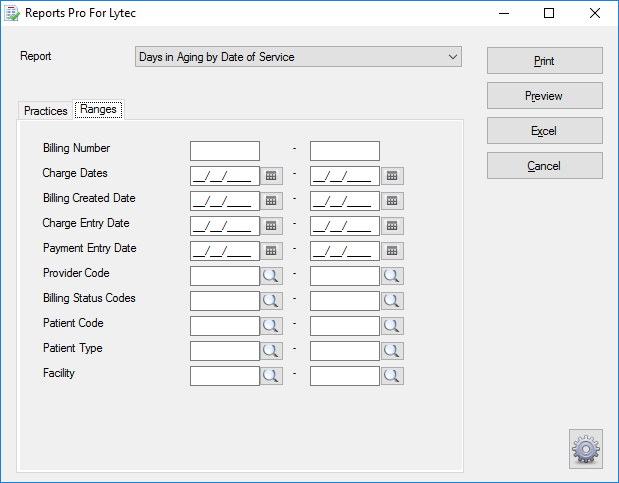
Task: Search Patient Type start value lookup
Action: coord(271,350)
